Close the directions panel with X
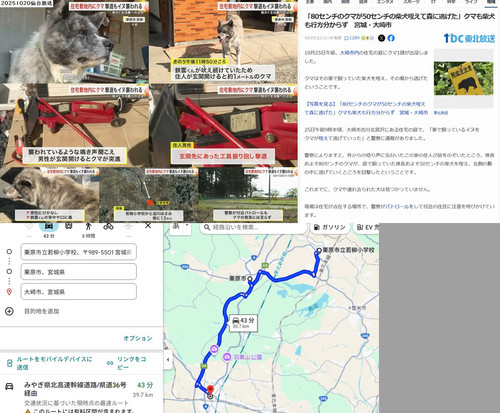Screen dimensions: 500x413 click(148, 226)
